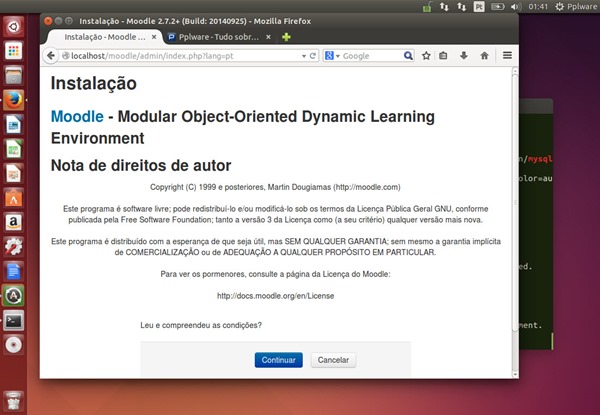Click the scrollbar down arrow
The width and height of the screenshot is (600, 415).
[515, 374]
